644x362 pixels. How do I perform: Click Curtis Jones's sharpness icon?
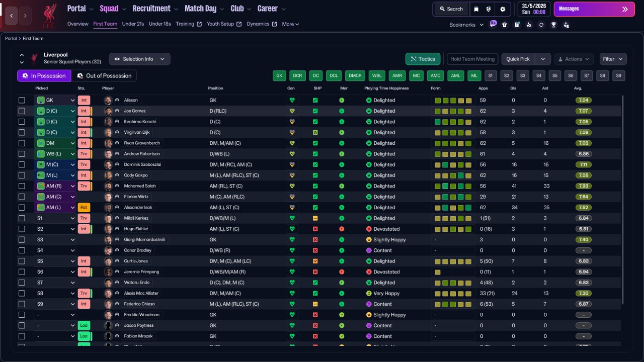(x=315, y=261)
